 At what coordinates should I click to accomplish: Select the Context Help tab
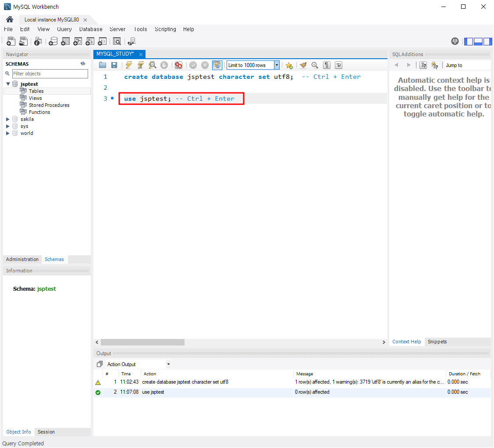[x=406, y=342]
